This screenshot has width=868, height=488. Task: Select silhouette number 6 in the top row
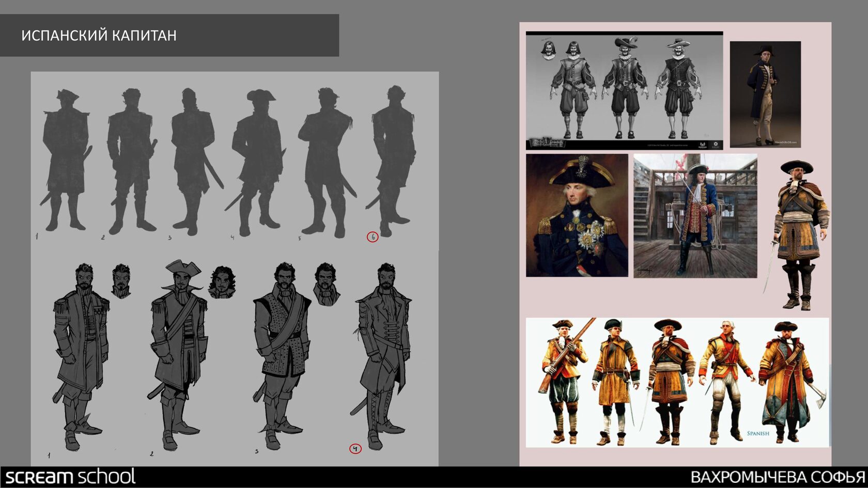pyautogui.click(x=392, y=161)
